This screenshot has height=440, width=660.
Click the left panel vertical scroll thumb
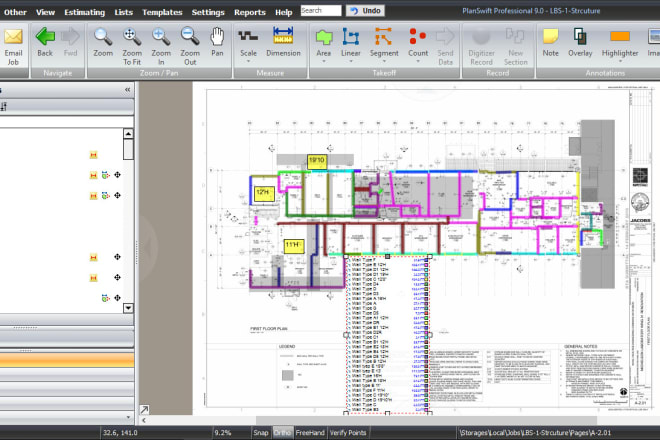(x=128, y=149)
